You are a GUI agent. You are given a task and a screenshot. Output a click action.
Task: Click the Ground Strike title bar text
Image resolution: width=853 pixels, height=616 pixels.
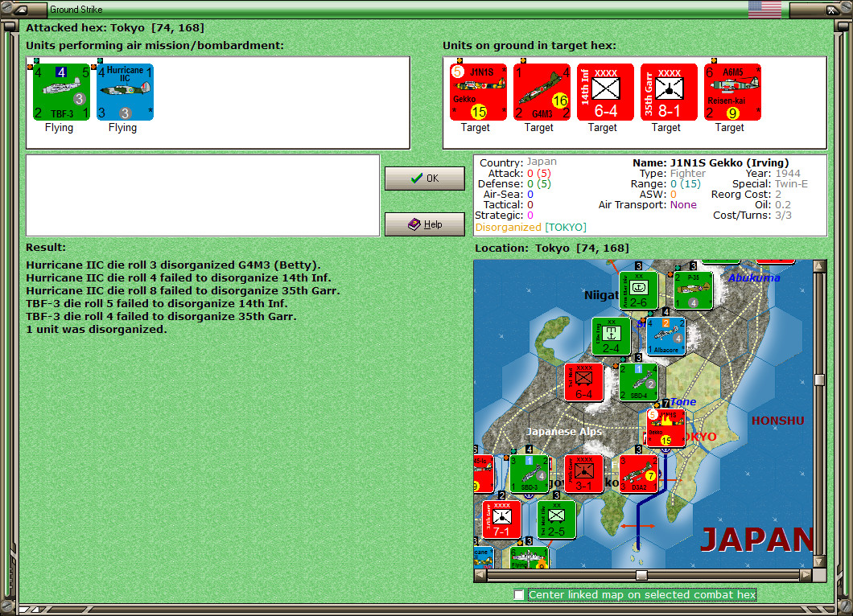[76, 9]
